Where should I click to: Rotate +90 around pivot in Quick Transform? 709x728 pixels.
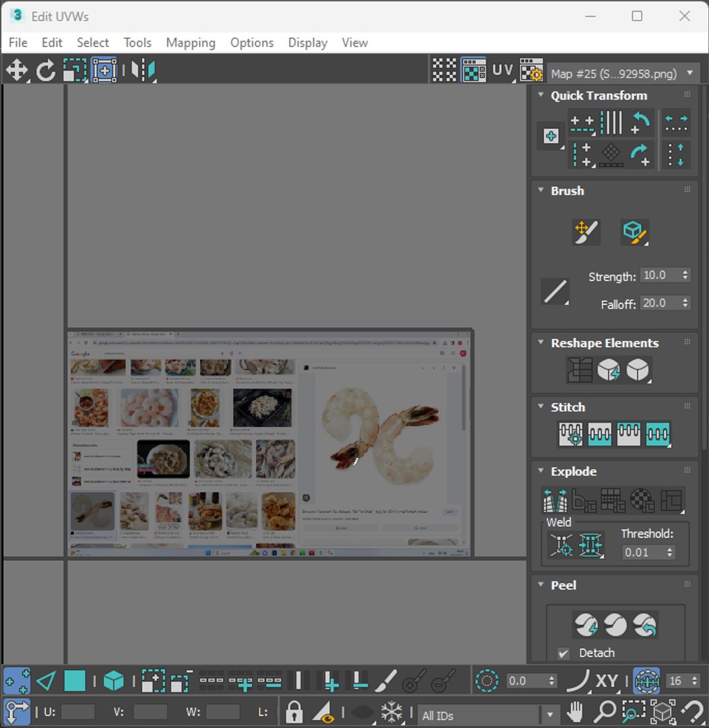point(640,155)
